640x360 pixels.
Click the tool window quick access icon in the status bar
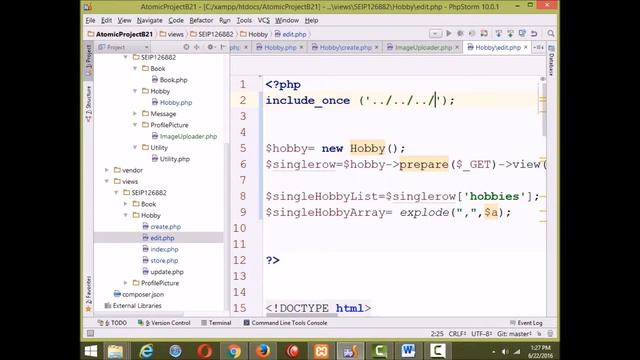(x=90, y=333)
